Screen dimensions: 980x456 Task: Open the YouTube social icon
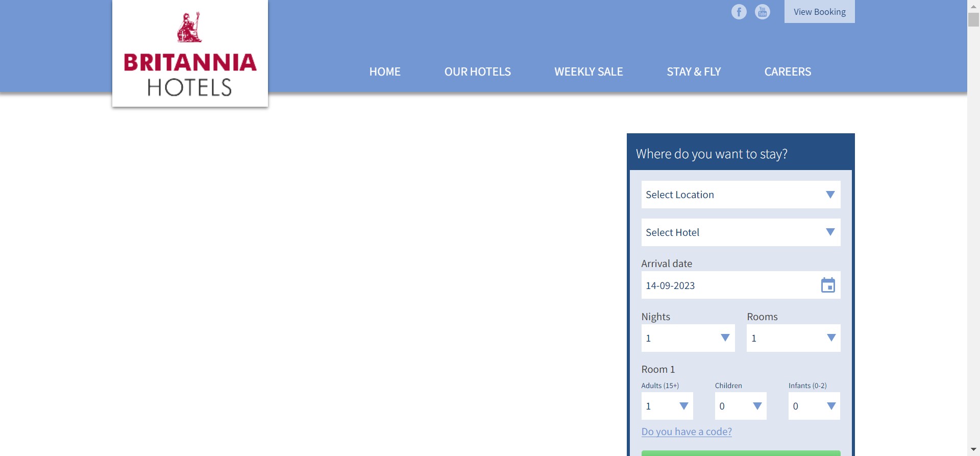pos(762,12)
